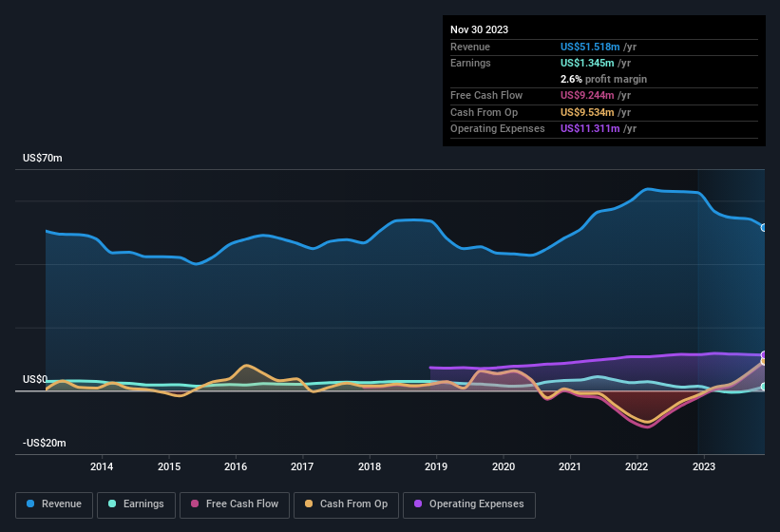Click the 2018 x-axis label
The image size is (780, 532).
click(370, 466)
